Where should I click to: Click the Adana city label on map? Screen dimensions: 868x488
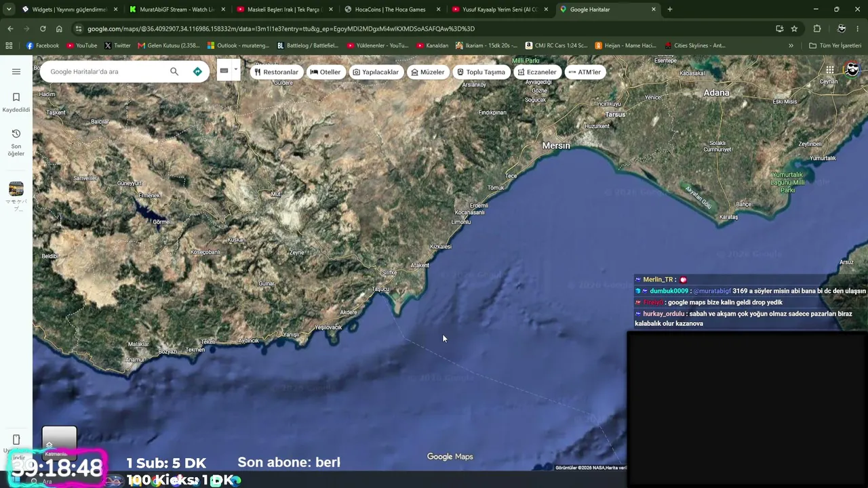tap(716, 93)
